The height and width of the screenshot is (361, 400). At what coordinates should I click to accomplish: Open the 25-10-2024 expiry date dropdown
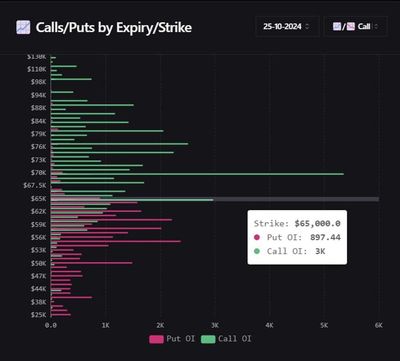point(287,26)
